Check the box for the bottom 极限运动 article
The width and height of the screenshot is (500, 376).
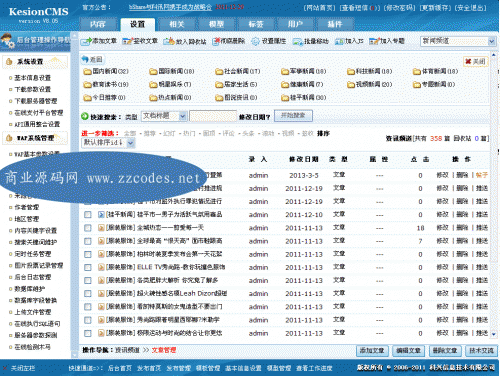coord(88,333)
